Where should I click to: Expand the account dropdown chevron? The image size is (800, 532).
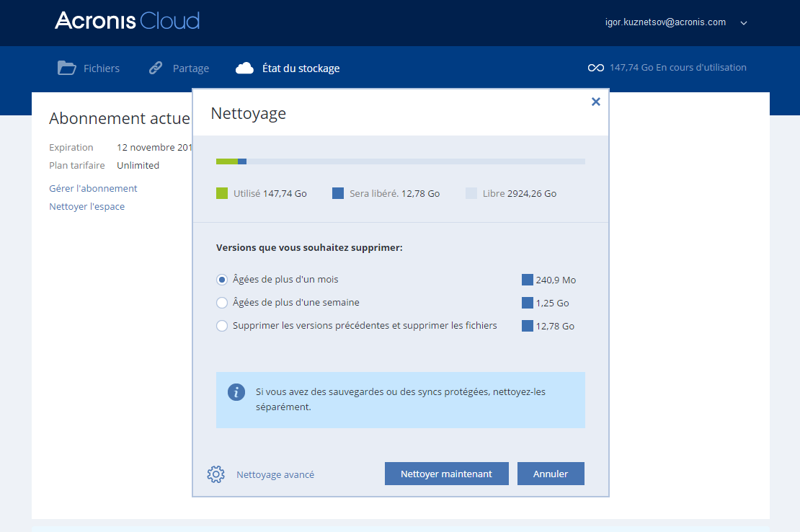(x=744, y=23)
